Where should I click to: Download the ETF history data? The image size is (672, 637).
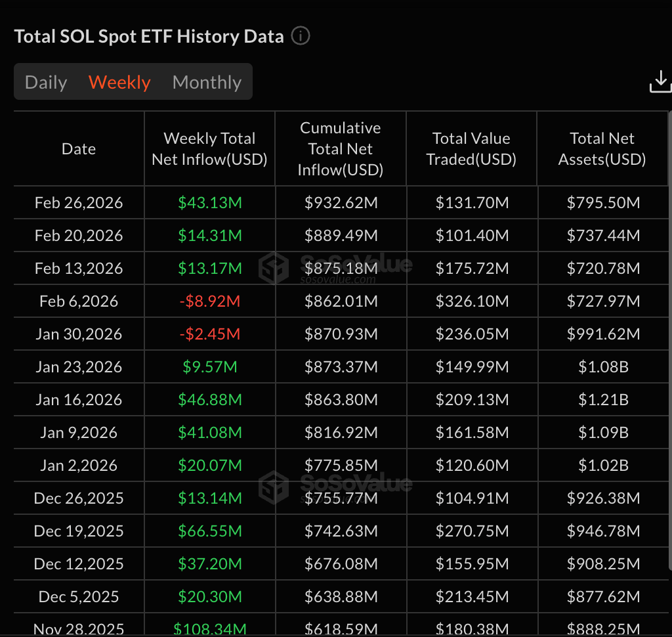660,82
